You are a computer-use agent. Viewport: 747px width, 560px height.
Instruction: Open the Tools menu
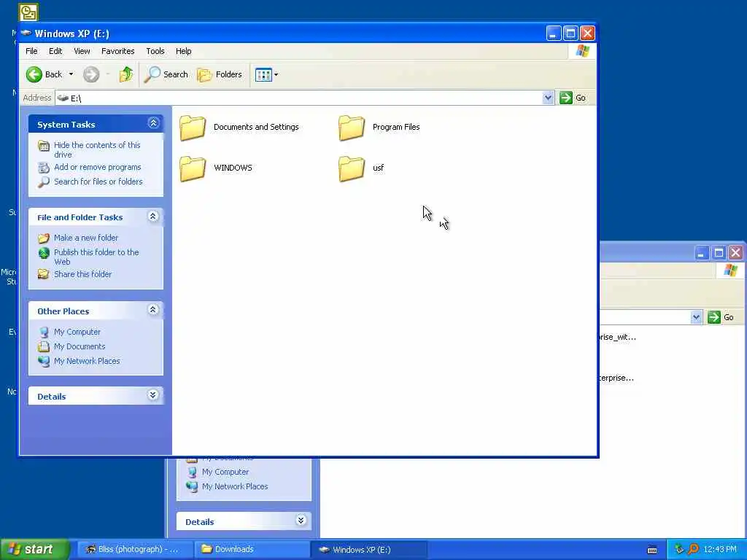click(x=155, y=51)
